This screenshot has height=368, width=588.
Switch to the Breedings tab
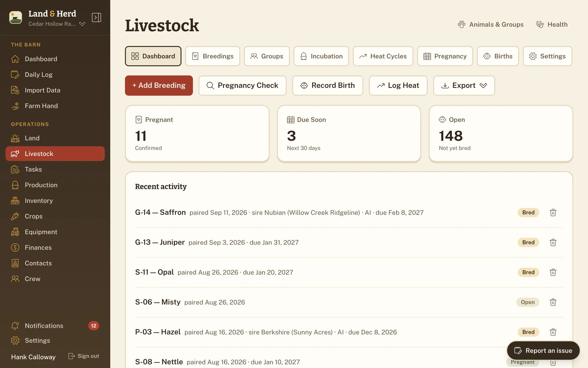pos(213,56)
